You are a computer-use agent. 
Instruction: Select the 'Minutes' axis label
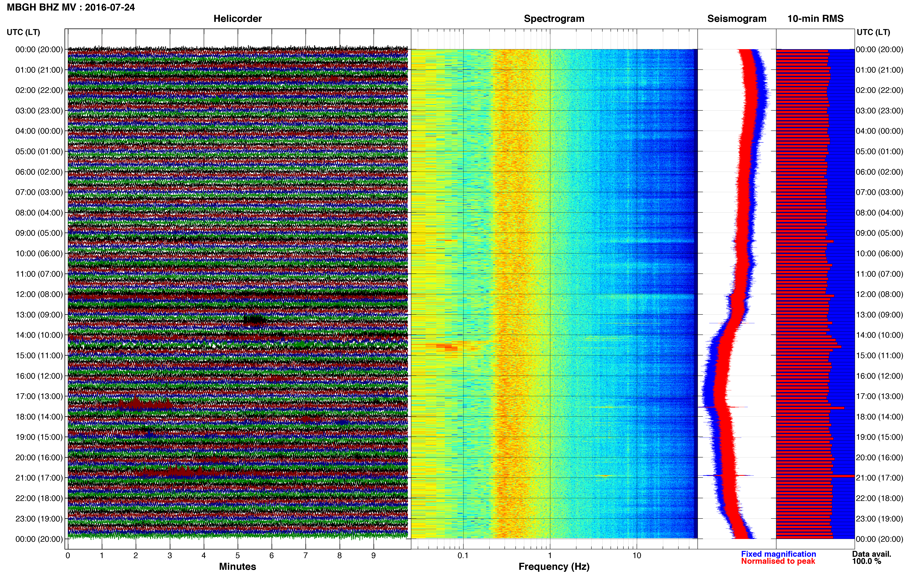tap(238, 566)
